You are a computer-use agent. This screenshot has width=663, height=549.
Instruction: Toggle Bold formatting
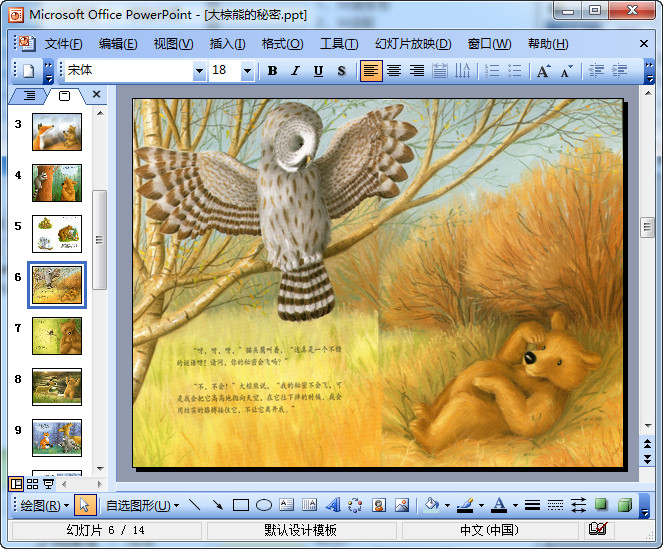pos(272,71)
